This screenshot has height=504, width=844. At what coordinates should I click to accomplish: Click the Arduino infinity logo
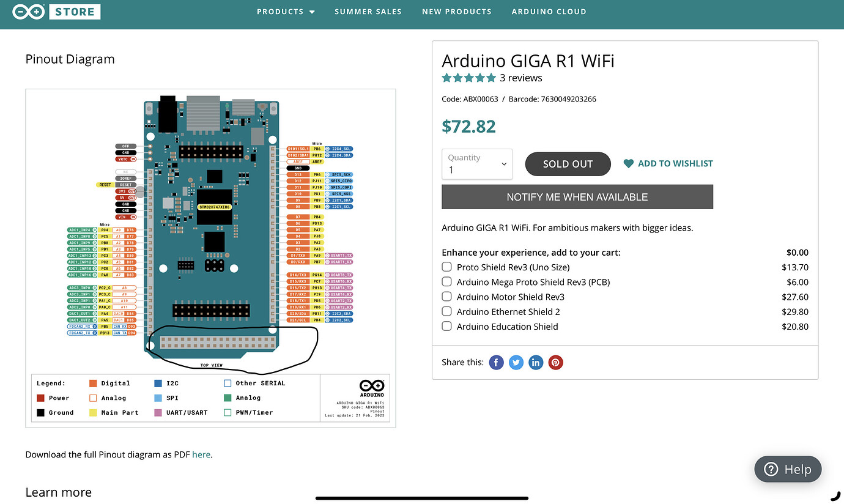[x=28, y=11]
